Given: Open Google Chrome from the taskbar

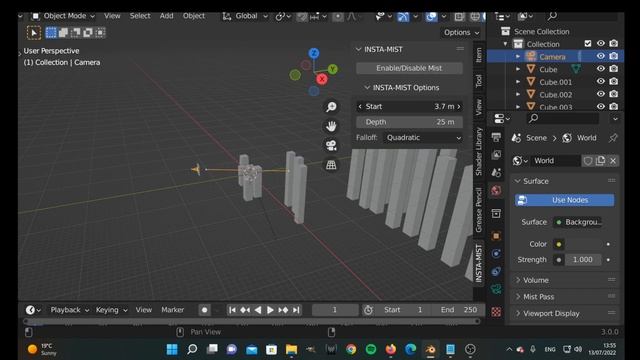Looking at the screenshot, I should tap(351, 349).
